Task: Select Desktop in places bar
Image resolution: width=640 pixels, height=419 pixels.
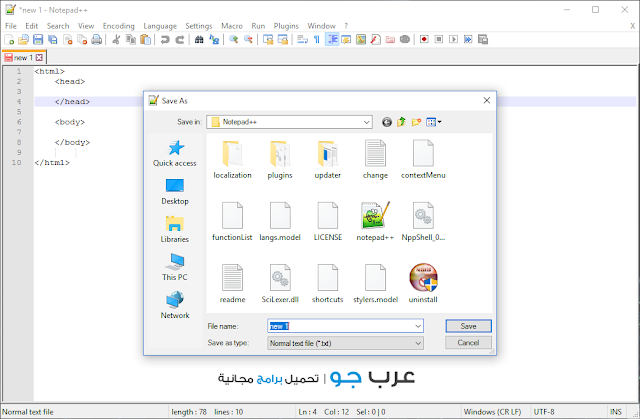Action: click(x=175, y=191)
